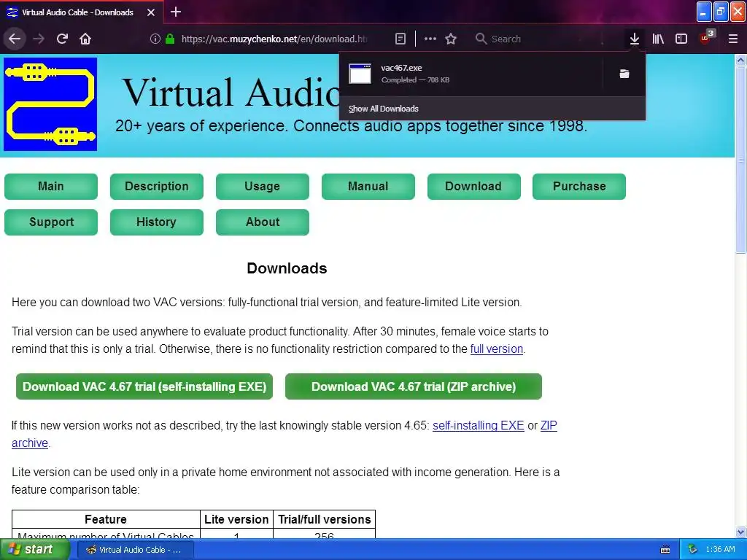This screenshot has height=560, width=747.
Task: Click the page scrollbar up arrow
Action: [x=740, y=60]
